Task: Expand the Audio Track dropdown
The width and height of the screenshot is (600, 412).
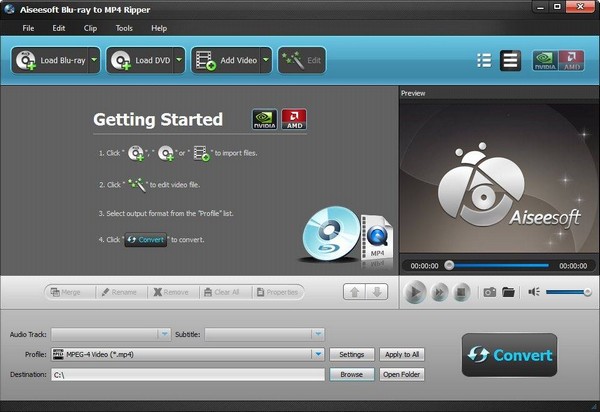Action: (164, 334)
